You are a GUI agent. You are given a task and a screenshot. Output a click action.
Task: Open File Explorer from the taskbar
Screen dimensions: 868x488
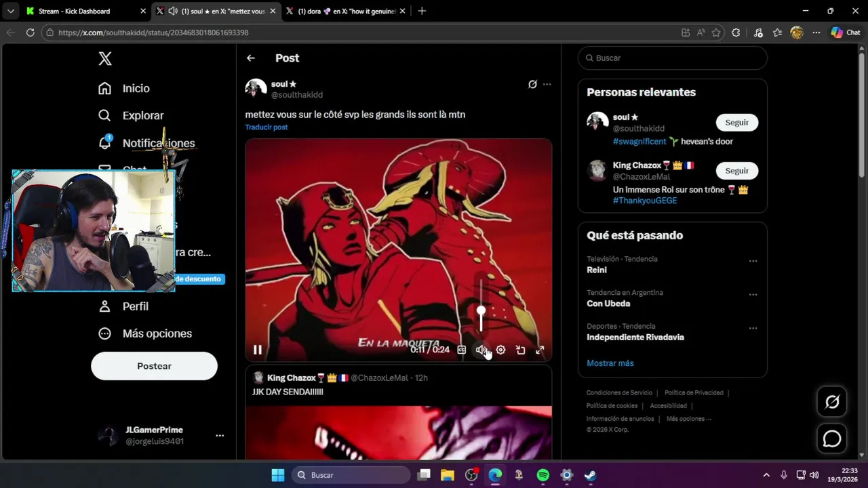[x=448, y=475]
